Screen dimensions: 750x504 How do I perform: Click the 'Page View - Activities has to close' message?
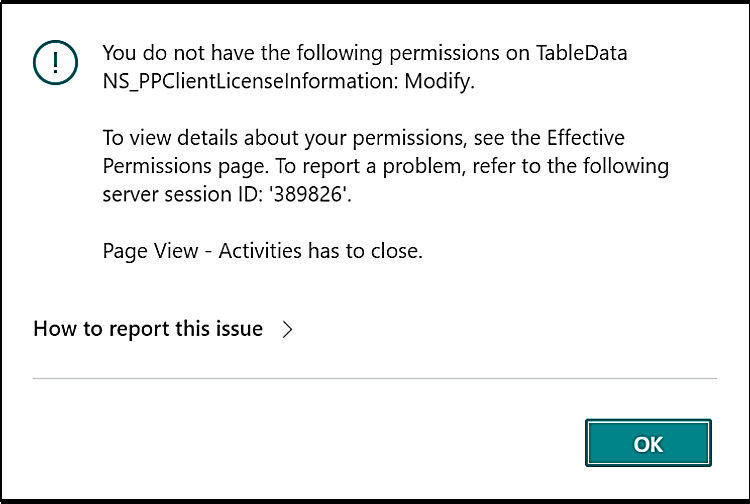click(263, 251)
